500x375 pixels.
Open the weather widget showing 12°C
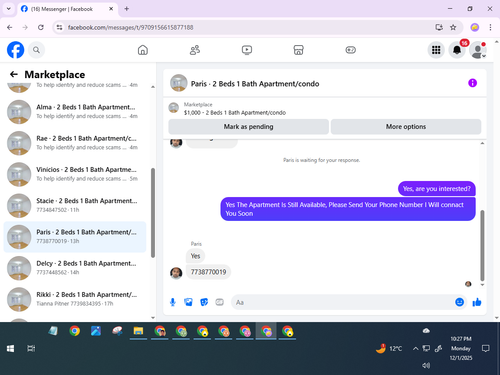coord(389,348)
